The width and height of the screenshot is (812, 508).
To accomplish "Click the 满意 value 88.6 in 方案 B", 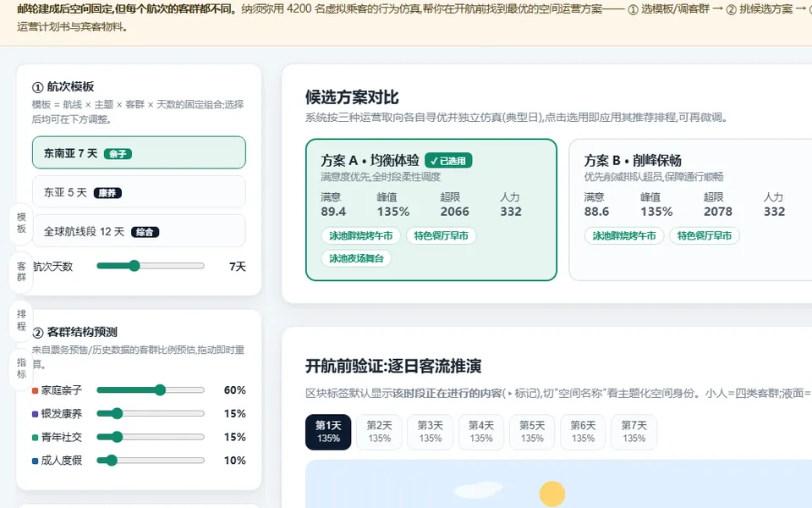I will pyautogui.click(x=596, y=212).
